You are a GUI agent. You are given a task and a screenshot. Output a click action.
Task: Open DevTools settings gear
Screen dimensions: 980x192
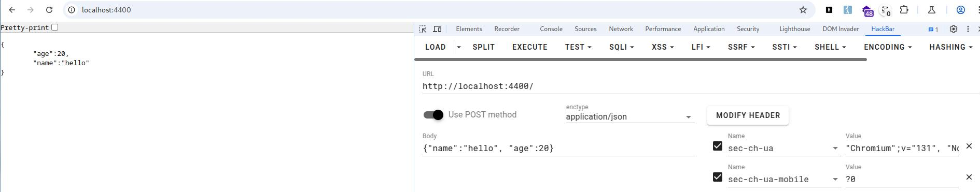953,29
